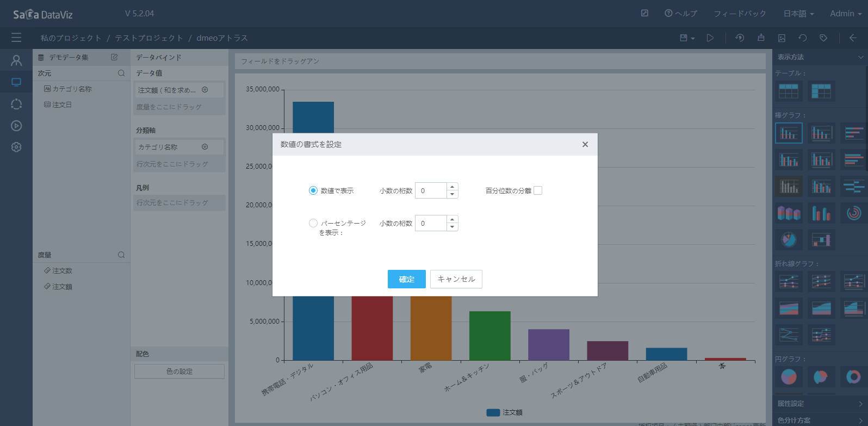Viewport: 868px width, 426px height.
Task: Open the Admin account dropdown
Action: [846, 14]
